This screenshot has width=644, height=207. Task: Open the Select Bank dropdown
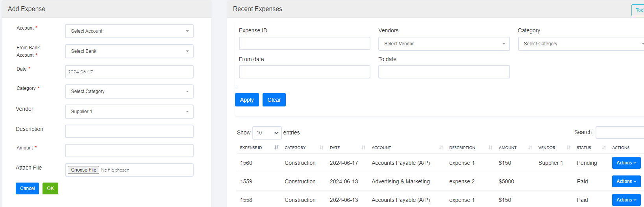[x=129, y=51]
